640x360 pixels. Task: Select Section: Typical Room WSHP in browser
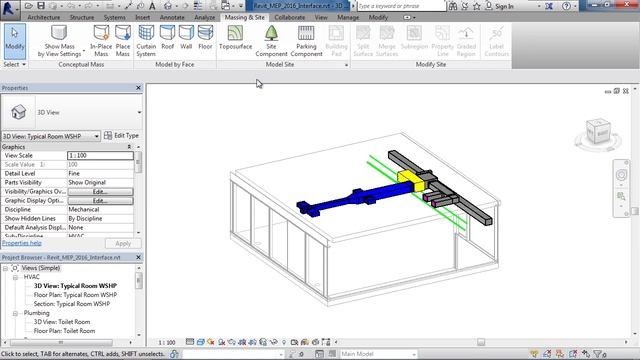[x=71, y=304]
